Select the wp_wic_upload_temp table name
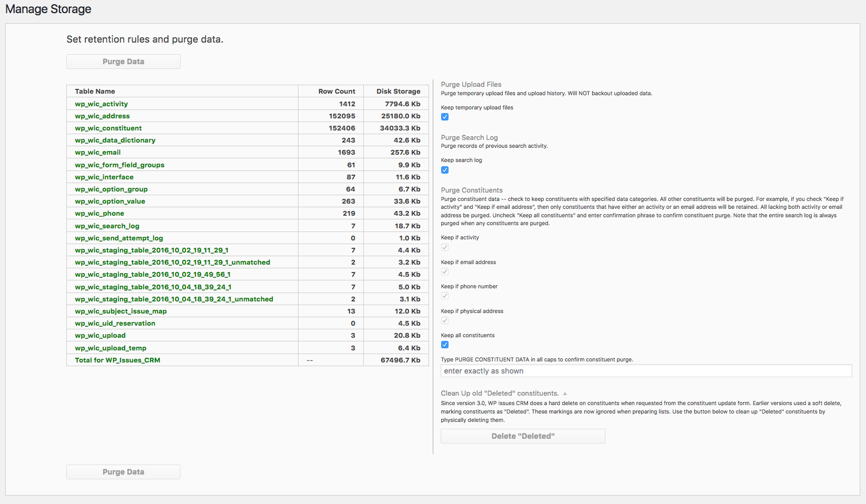The width and height of the screenshot is (866, 504). [x=111, y=348]
